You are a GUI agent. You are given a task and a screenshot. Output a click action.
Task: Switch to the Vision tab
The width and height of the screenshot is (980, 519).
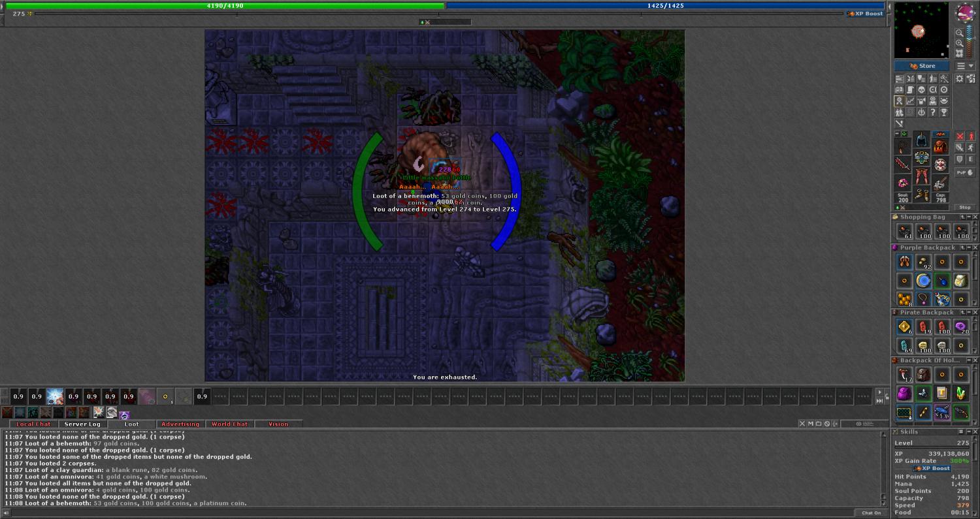(278, 424)
